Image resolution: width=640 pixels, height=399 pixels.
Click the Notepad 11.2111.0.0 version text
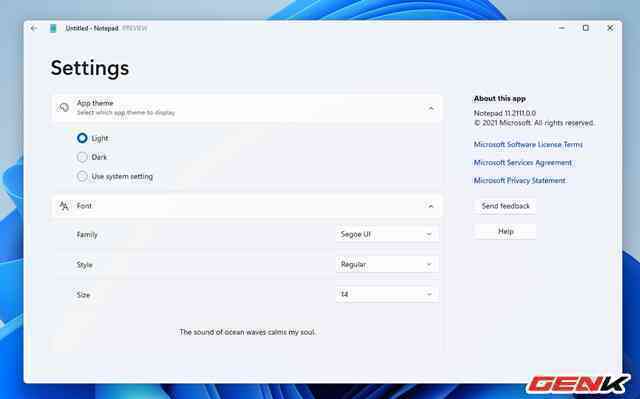(505, 113)
